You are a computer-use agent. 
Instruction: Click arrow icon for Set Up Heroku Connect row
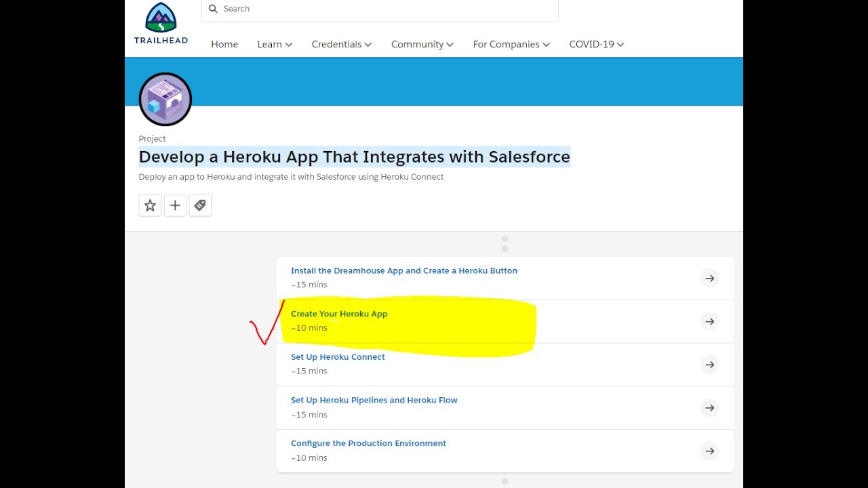point(709,365)
